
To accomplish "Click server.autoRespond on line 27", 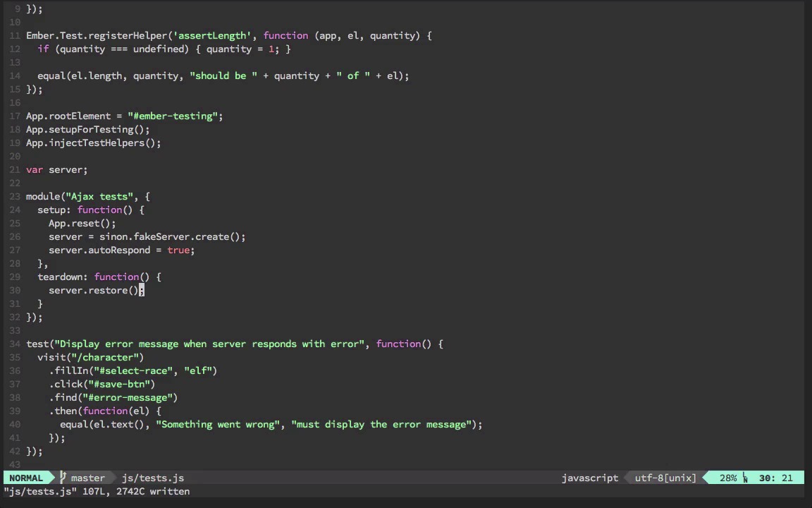I will click(99, 250).
